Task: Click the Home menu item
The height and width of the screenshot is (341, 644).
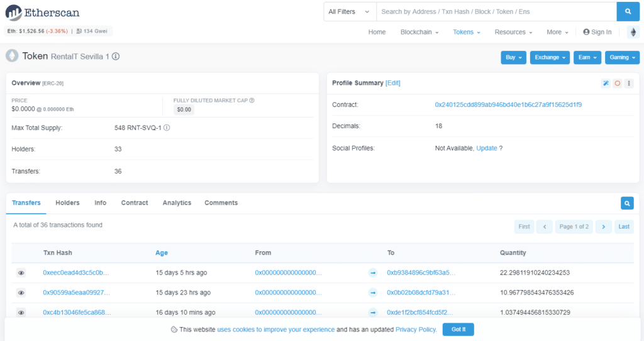Action: coord(377,32)
